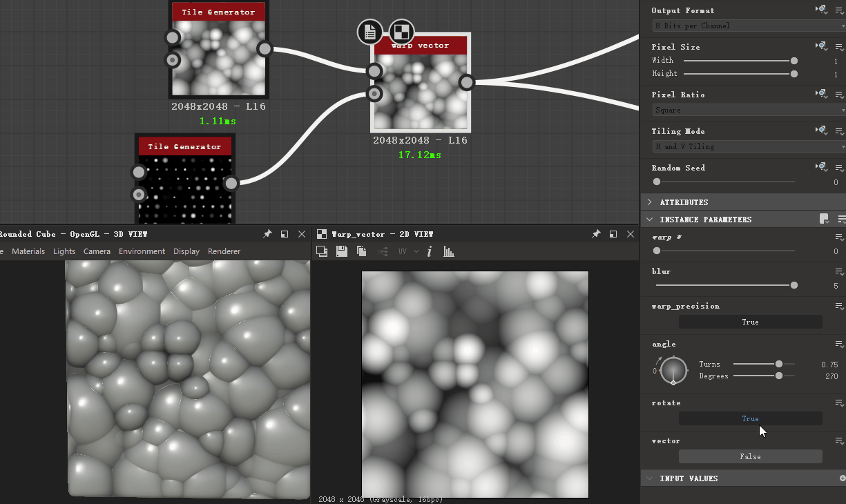
Task: Pin the 2D View panel
Action: [x=596, y=235]
